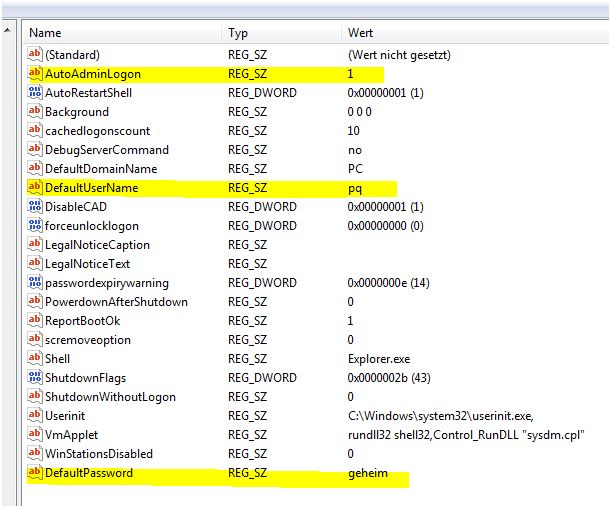611x508 pixels.
Task: Select the LegalNoticeText value name
Action: (87, 264)
